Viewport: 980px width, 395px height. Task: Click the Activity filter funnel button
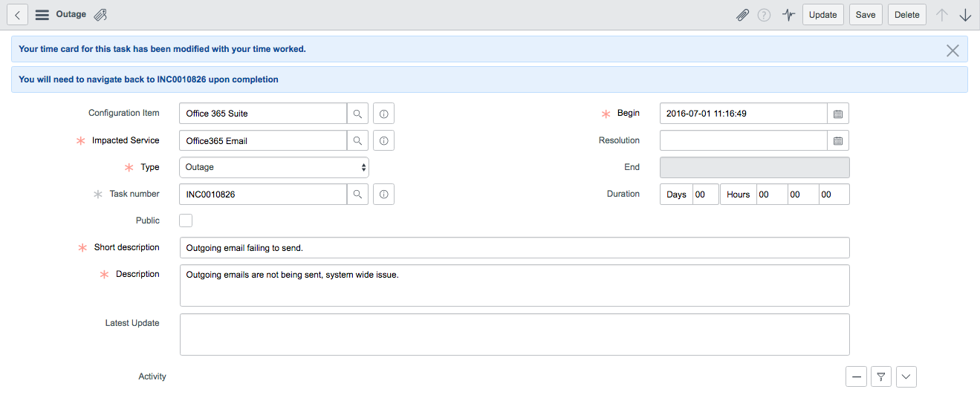[x=880, y=377]
